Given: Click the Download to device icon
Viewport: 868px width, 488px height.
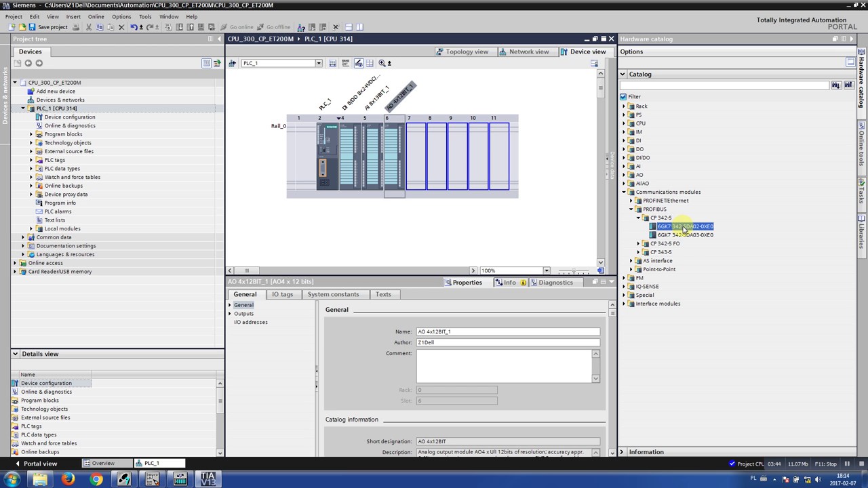Looking at the screenshot, I should [x=180, y=27].
